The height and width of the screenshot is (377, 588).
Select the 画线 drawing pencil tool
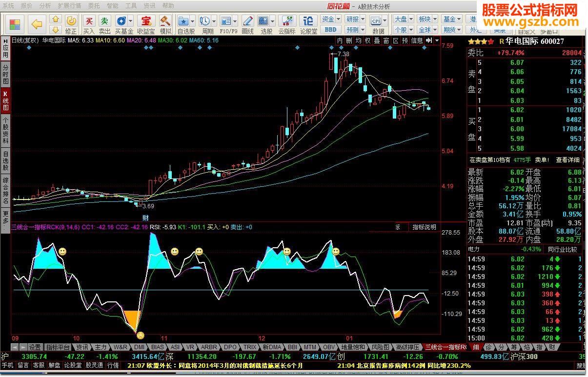[248, 24]
